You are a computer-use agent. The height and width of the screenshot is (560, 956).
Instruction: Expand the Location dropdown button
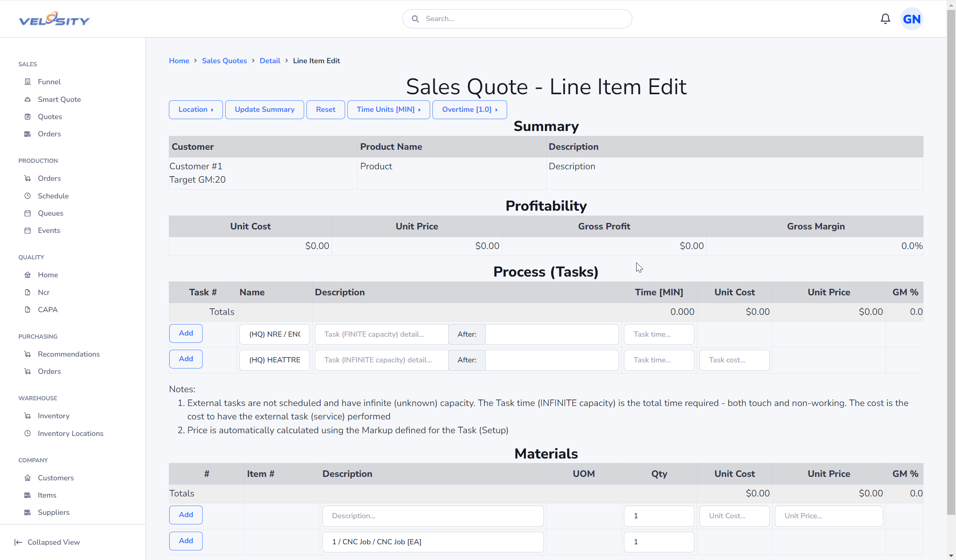[195, 109]
